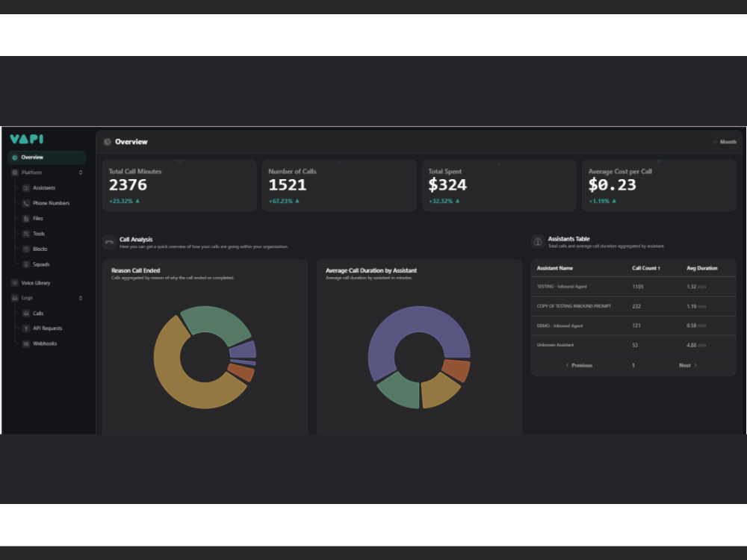Open Voice Library from the sidebar
Screen dimensions: 747x560
point(35,283)
